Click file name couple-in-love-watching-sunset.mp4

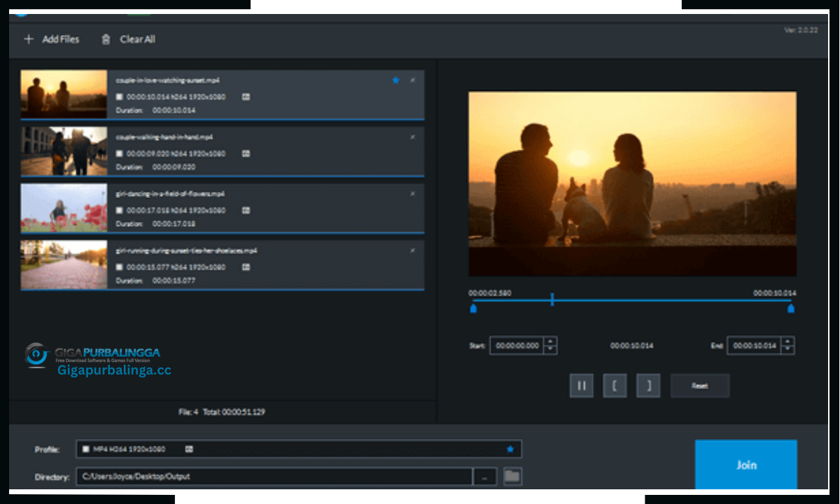coord(168,80)
